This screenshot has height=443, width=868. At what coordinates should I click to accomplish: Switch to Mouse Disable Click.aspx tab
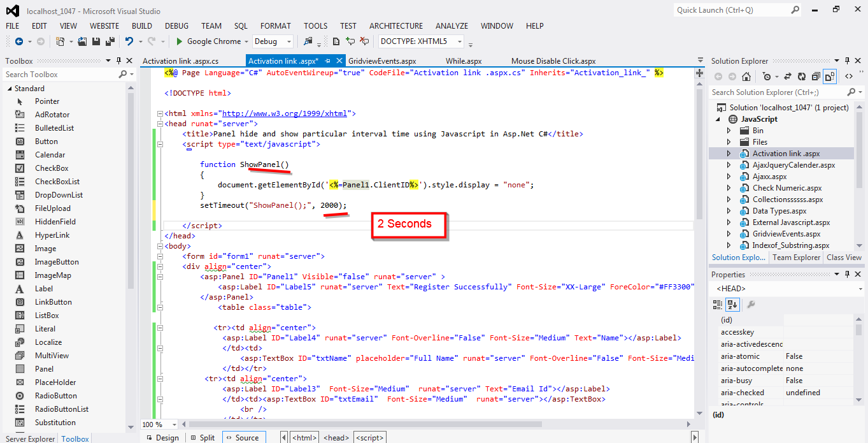(x=553, y=61)
